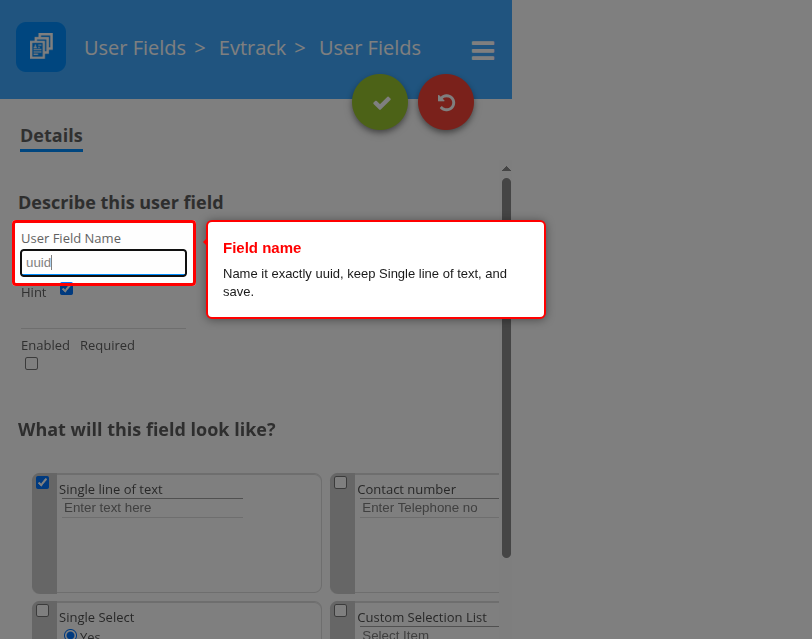This screenshot has height=639, width=812.
Task: Click the last User Fields breadcrumb
Action: 370,48
